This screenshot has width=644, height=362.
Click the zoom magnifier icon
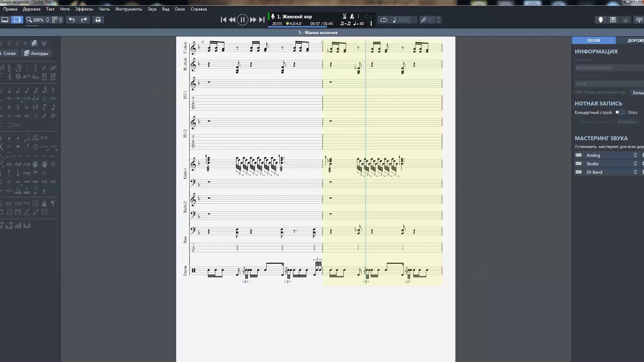[x=29, y=20]
